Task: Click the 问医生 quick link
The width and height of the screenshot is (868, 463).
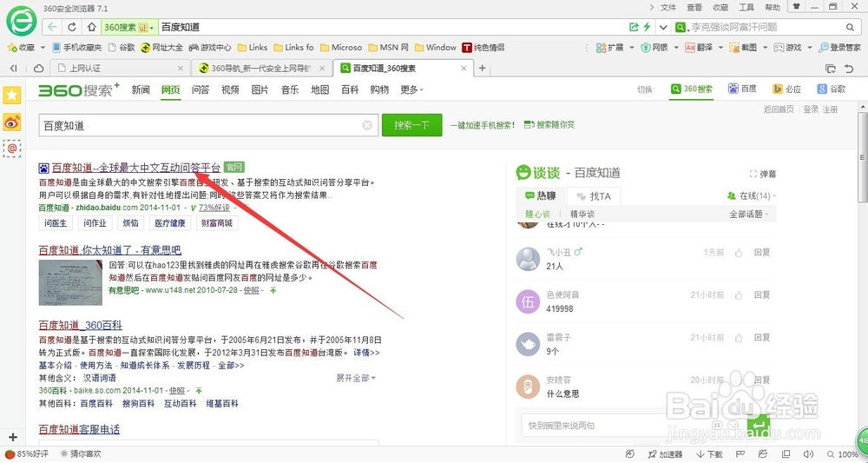Action: pyautogui.click(x=56, y=223)
